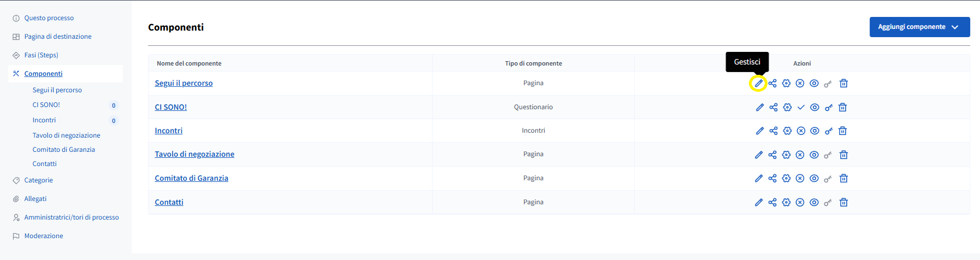Share the Contatti component
980x260 pixels.
(x=772, y=203)
